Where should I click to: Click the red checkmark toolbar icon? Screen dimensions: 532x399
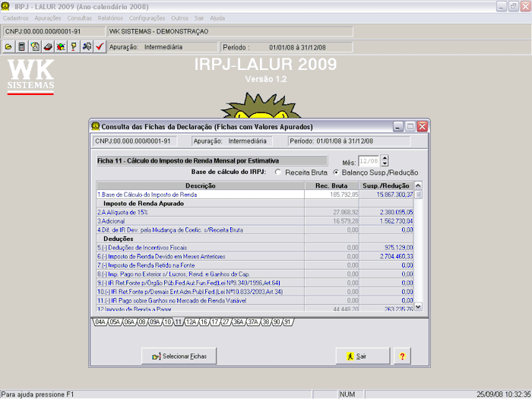pyautogui.click(x=100, y=46)
